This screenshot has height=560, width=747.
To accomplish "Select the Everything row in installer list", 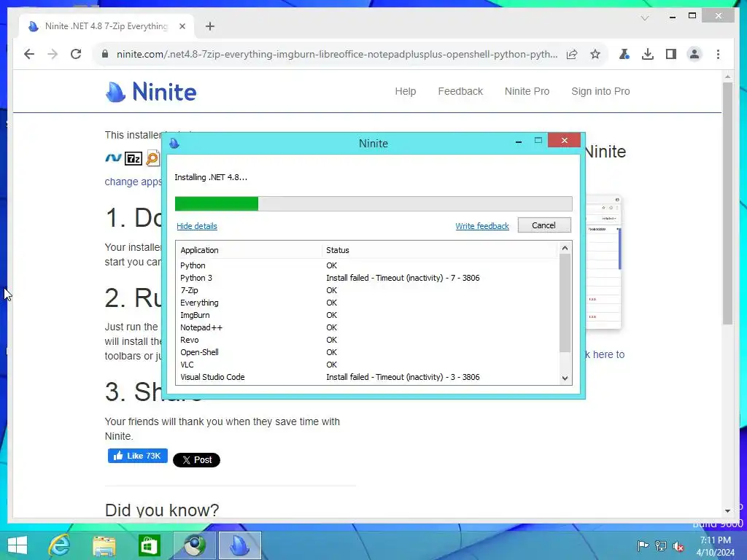I will pyautogui.click(x=368, y=303).
